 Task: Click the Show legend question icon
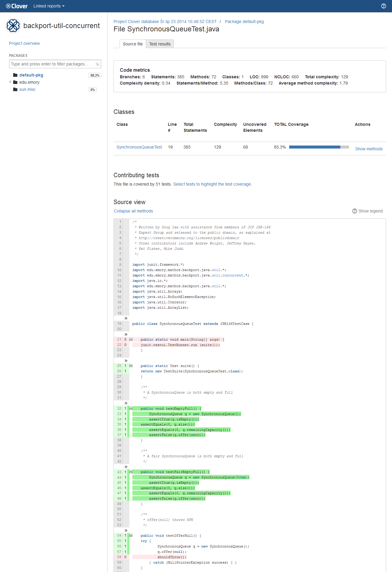tap(355, 211)
